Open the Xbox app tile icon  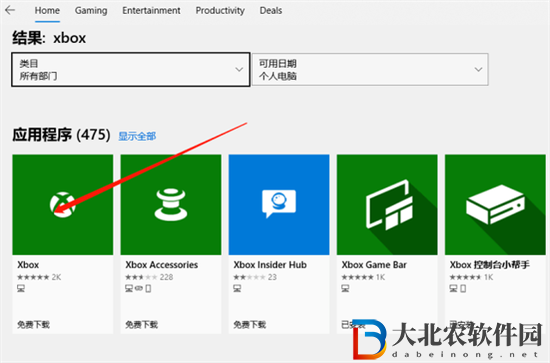[x=63, y=204]
